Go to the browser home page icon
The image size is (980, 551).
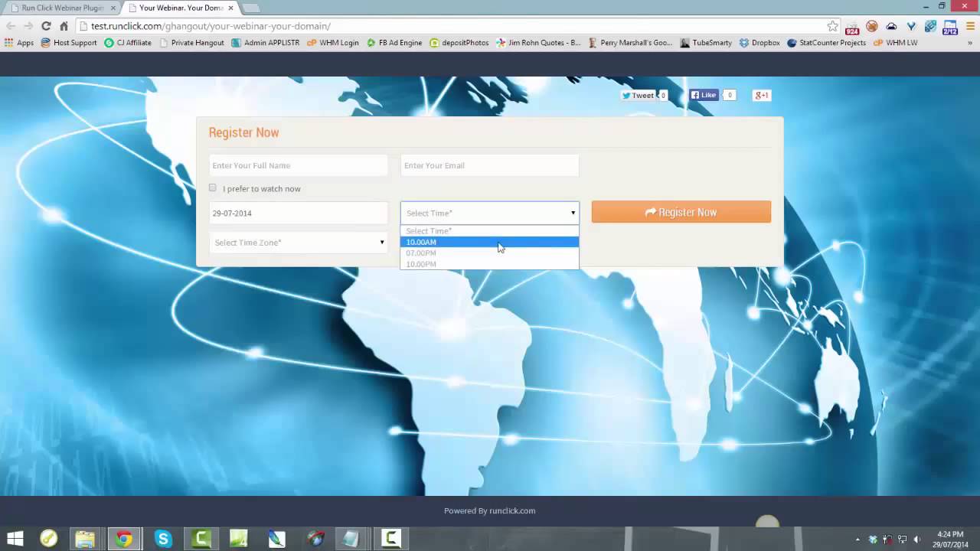click(x=64, y=26)
